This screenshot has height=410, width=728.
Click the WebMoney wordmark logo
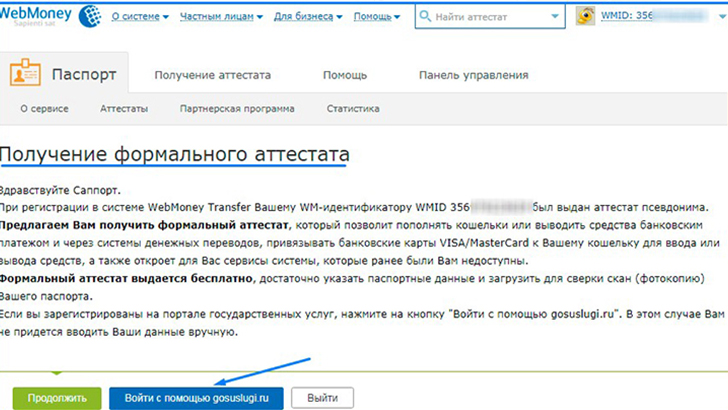[36, 15]
